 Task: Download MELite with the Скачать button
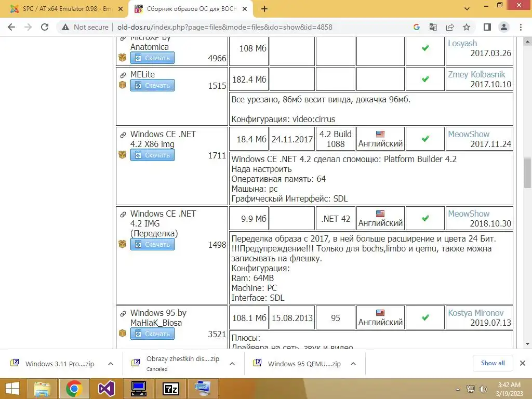pyautogui.click(x=152, y=86)
